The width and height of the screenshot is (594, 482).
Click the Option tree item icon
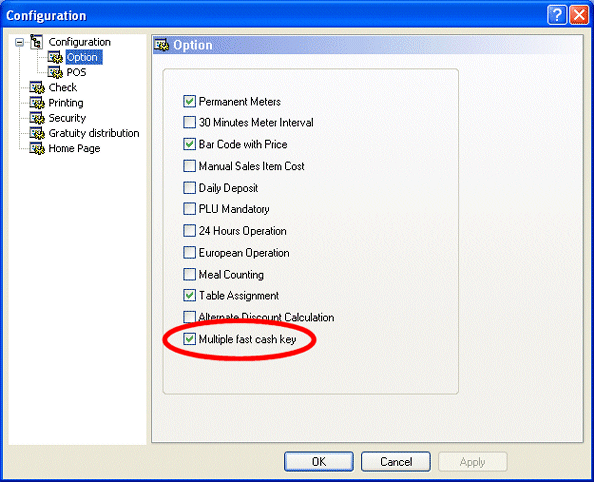click(55, 57)
